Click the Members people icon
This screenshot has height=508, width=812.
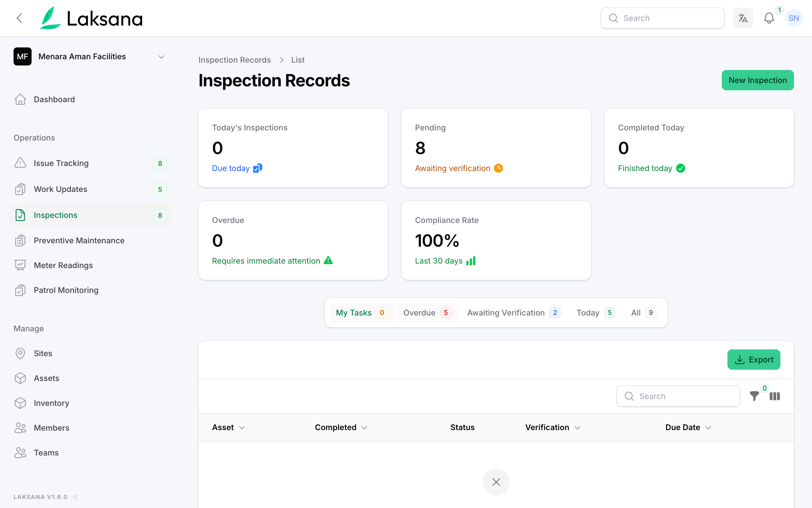coord(20,428)
